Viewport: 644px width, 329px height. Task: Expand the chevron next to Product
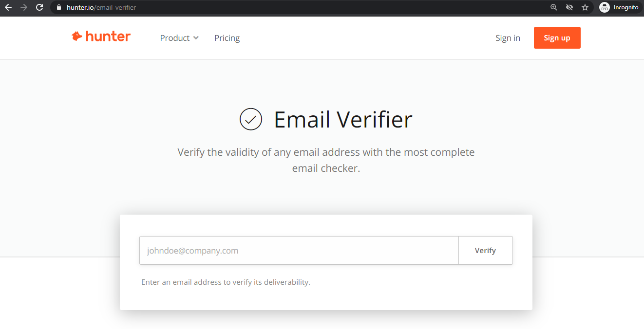(196, 38)
